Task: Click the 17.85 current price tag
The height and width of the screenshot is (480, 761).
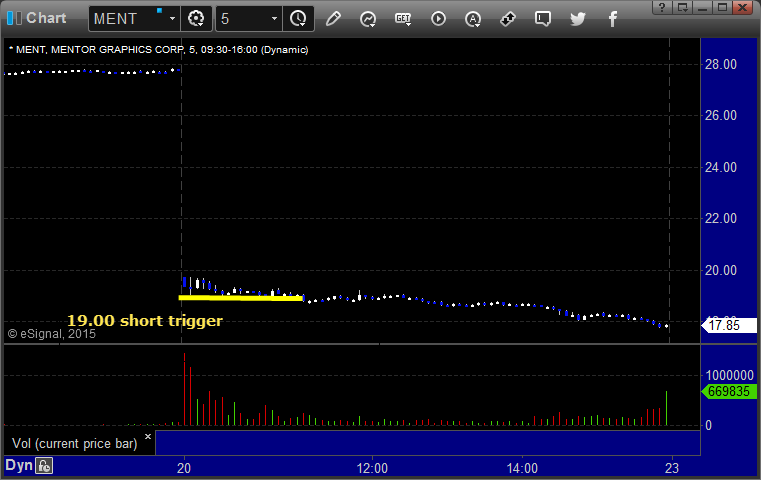Action: tap(729, 325)
